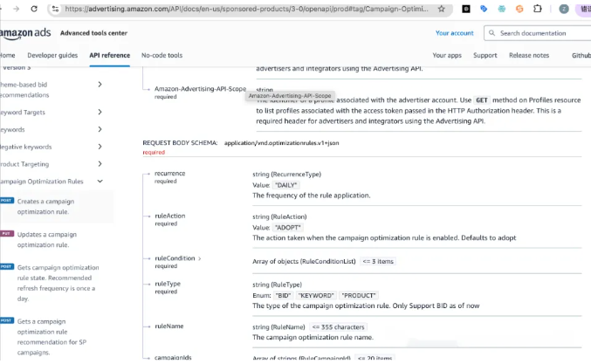Image resolution: width=591 pixels, height=364 pixels.
Task: Click the browser address bar URL
Action: pyautogui.click(x=246, y=9)
